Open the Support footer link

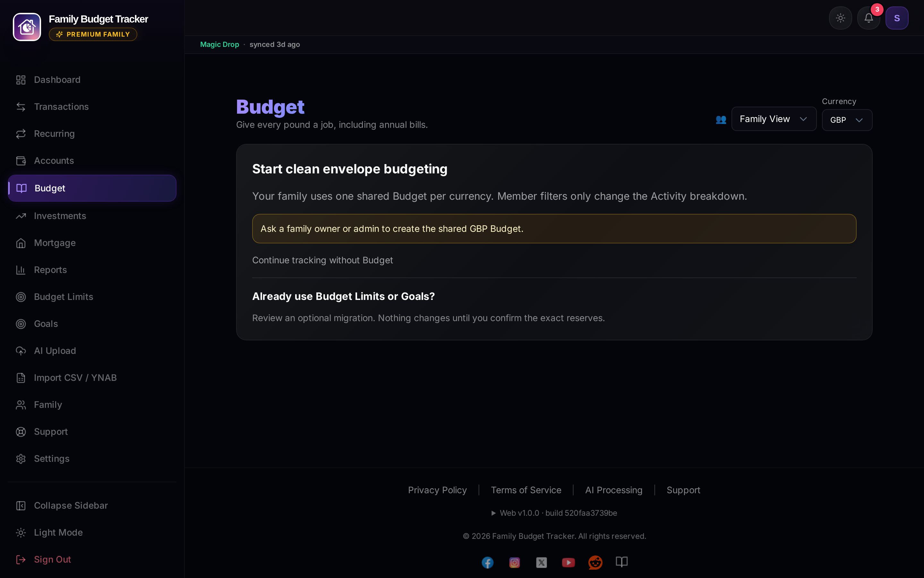click(x=683, y=490)
